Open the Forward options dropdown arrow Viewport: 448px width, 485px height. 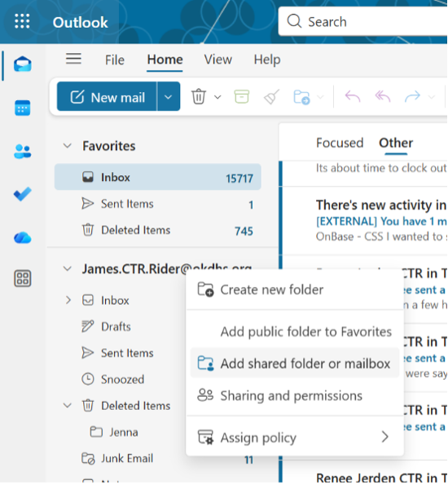click(x=432, y=97)
